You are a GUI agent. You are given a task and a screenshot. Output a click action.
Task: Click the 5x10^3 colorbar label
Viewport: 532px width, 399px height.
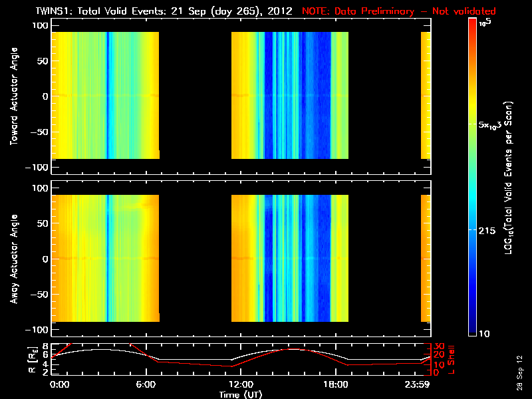[490, 124]
